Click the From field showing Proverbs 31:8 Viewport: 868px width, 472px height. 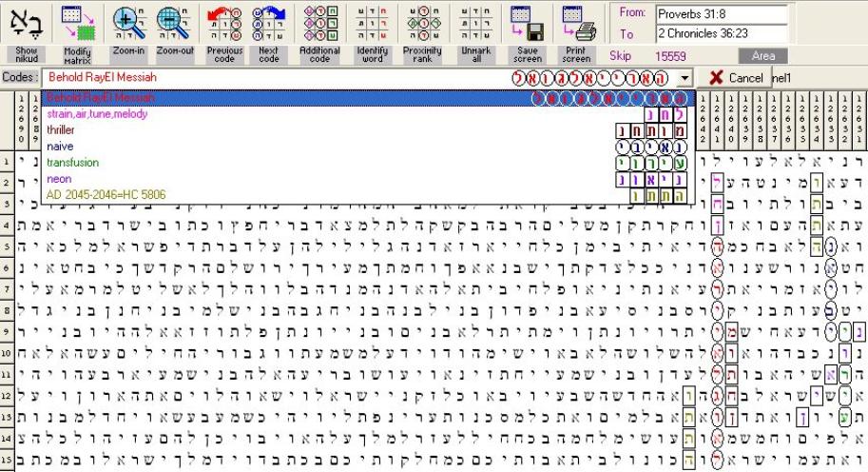tap(722, 15)
